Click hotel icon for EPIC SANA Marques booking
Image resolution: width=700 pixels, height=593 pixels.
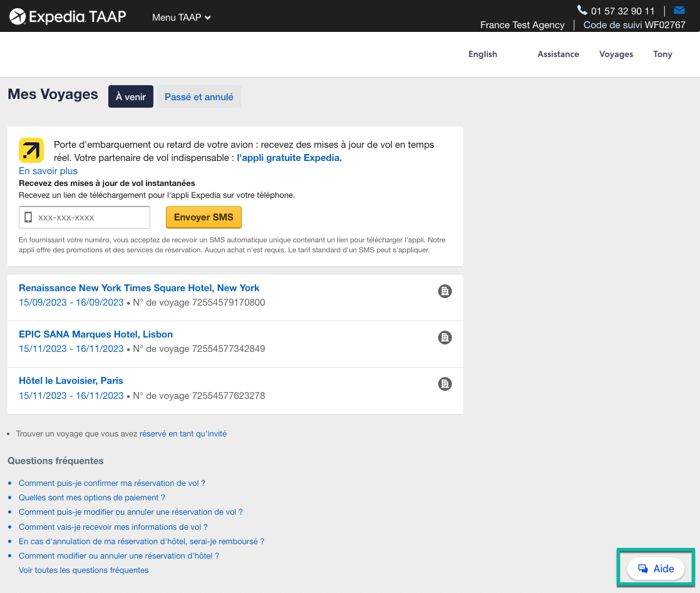445,338
